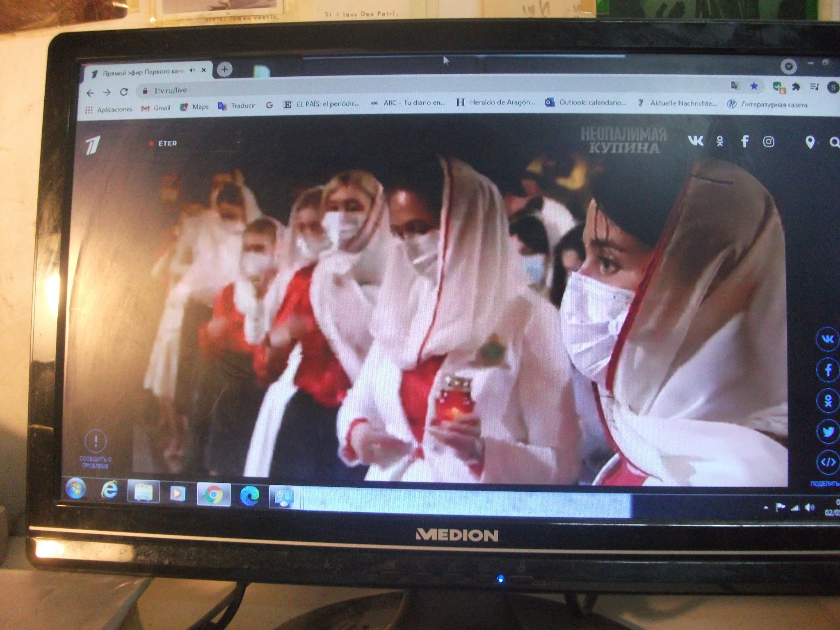Open the Windows Start menu

pos(76,489)
